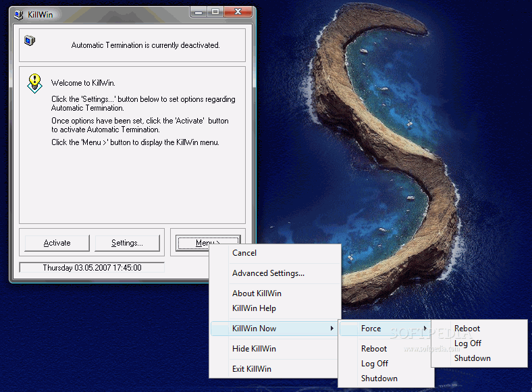532x392 pixels.
Task: Maximize the KillWin window
Action: 215,12
